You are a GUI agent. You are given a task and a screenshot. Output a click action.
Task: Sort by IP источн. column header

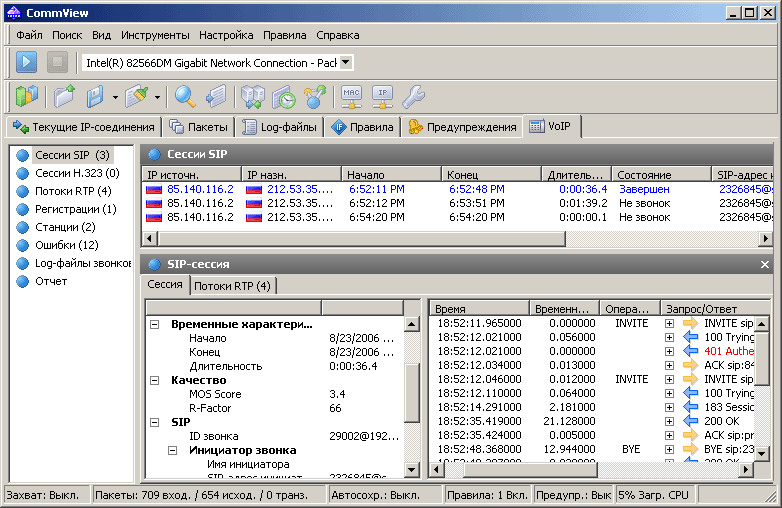(192, 175)
